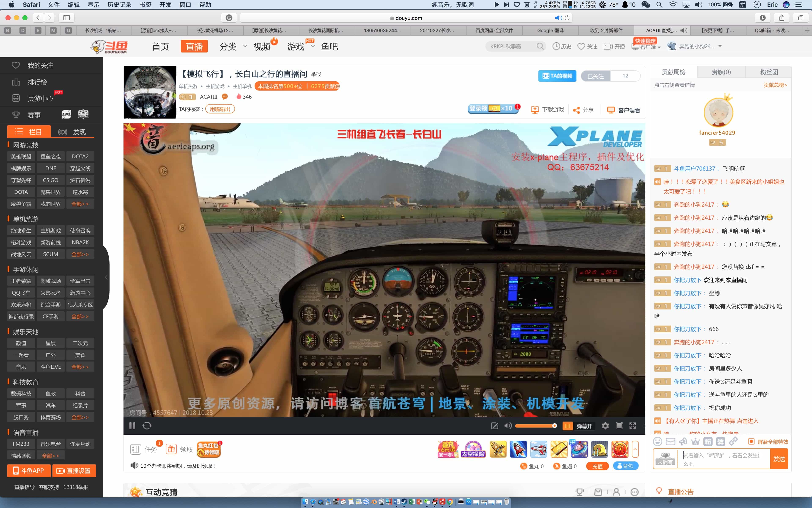The height and width of the screenshot is (508, 812).
Task: Click the streamer thumbnail avatar image
Action: click(150, 92)
